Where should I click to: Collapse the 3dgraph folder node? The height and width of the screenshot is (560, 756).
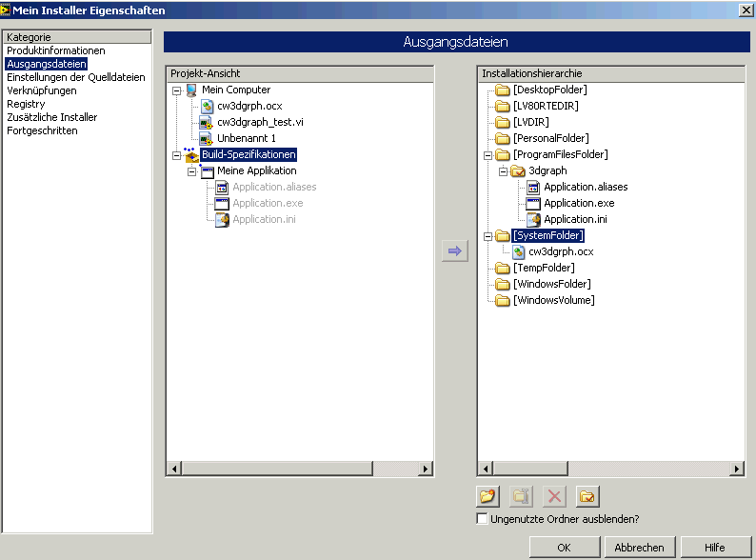point(504,171)
